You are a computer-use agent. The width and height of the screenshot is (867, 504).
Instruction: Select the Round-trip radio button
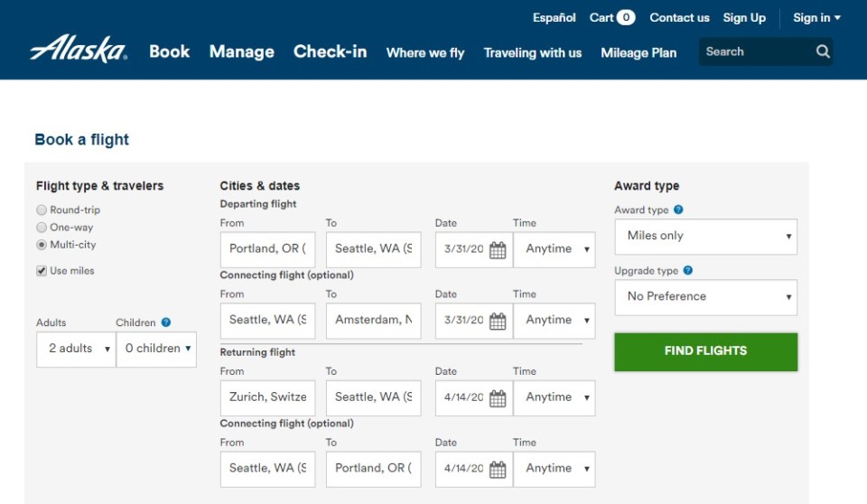(x=42, y=210)
